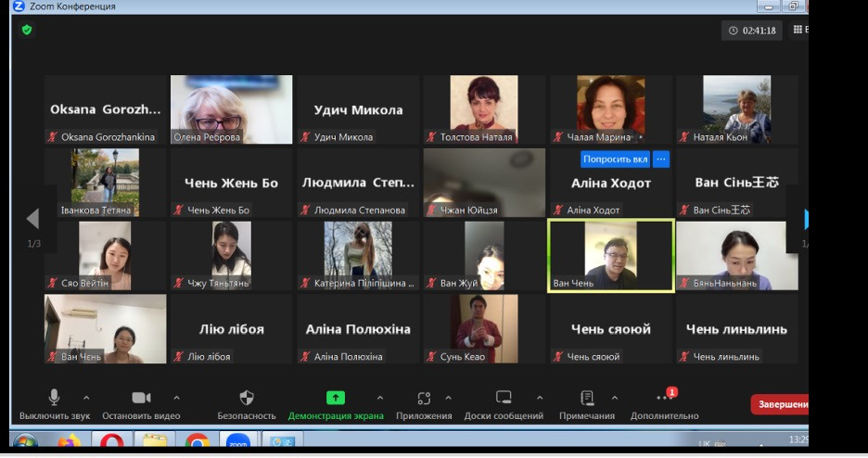This screenshot has height=458, width=868.
Task: Select Наталя Кьон video tile
Action: point(737,109)
